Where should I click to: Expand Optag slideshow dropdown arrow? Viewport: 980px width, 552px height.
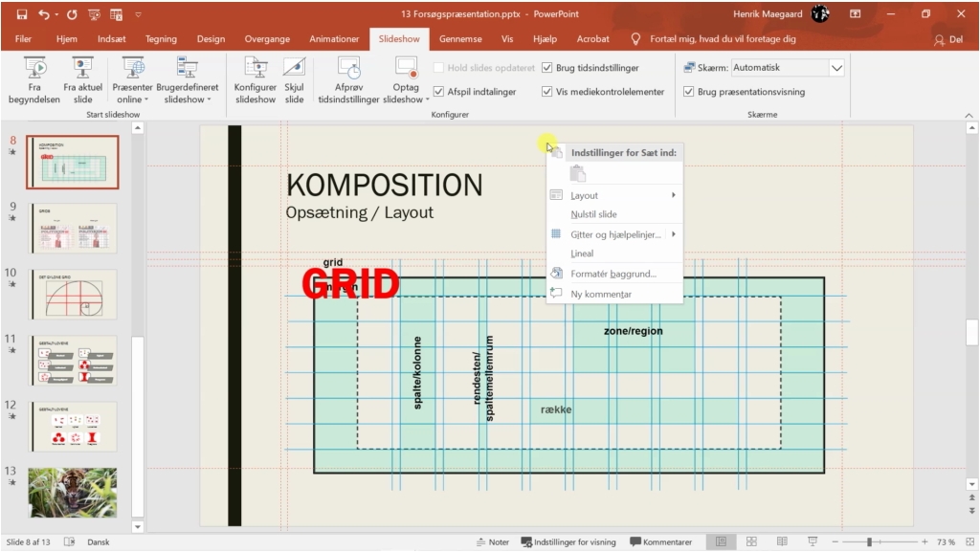coord(428,99)
